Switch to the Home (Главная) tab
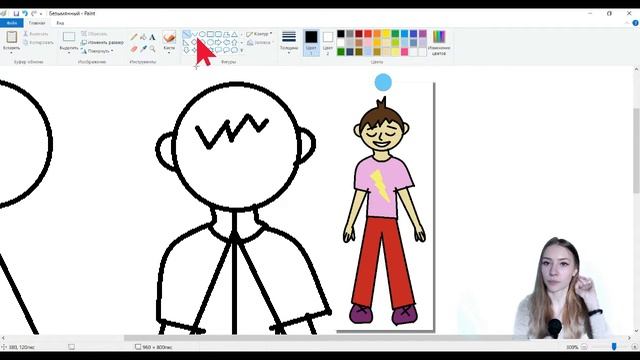This screenshot has height=360, width=640. (x=37, y=23)
